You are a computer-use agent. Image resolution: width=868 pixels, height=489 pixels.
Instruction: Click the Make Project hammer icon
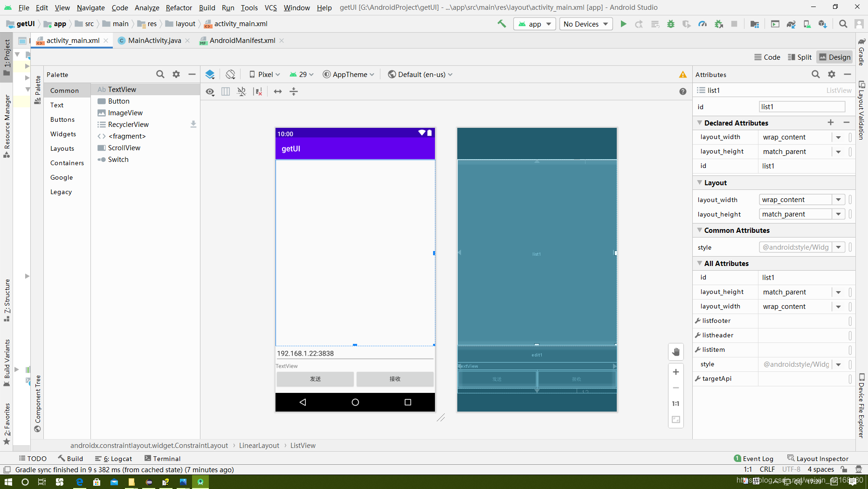click(502, 24)
